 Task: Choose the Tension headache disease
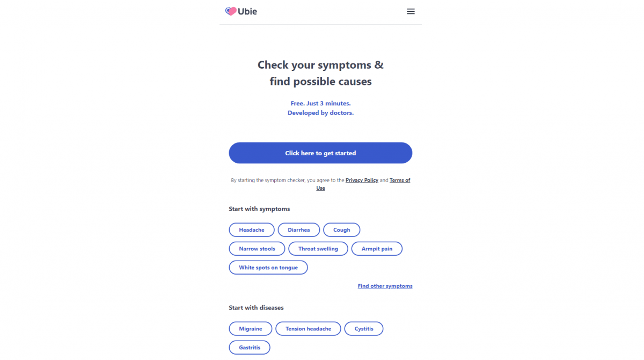coord(308,329)
